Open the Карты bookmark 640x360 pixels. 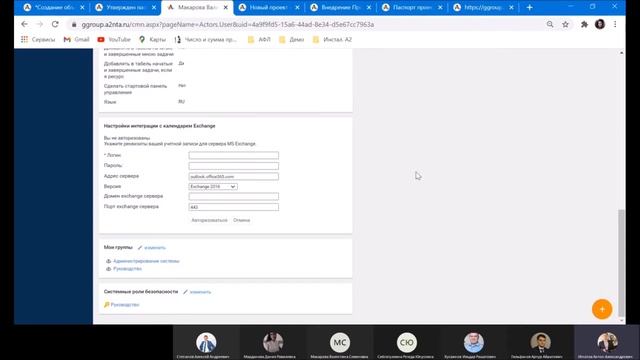(152, 40)
